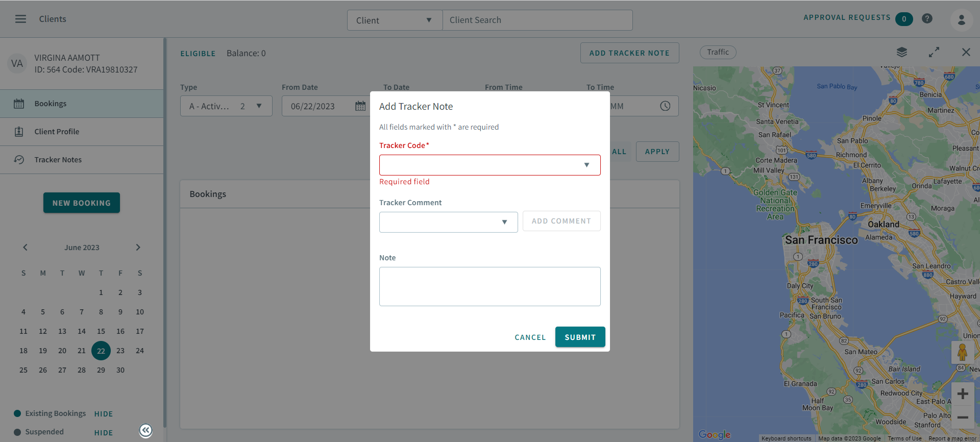This screenshot has width=980, height=442.
Task: Open the user account avatar menu
Action: 961,20
